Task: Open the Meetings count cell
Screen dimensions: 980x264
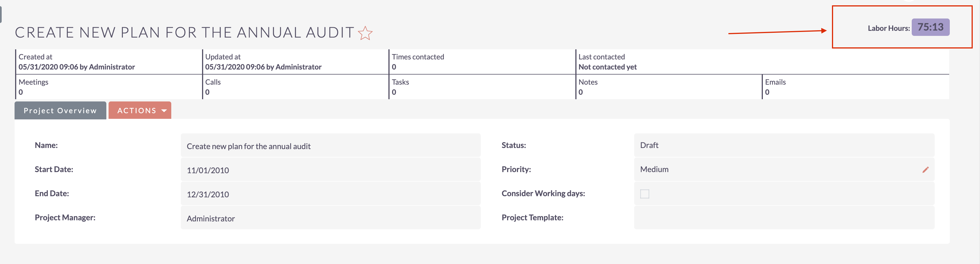Action: pyautogui.click(x=109, y=87)
